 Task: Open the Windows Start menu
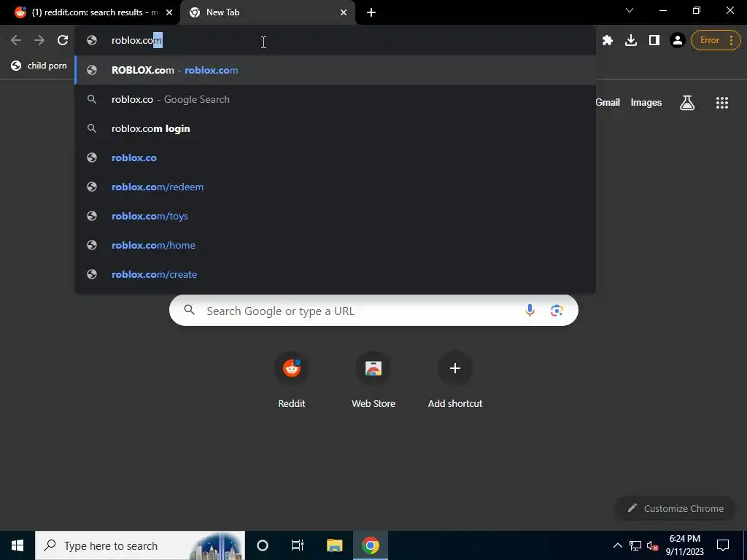click(18, 545)
